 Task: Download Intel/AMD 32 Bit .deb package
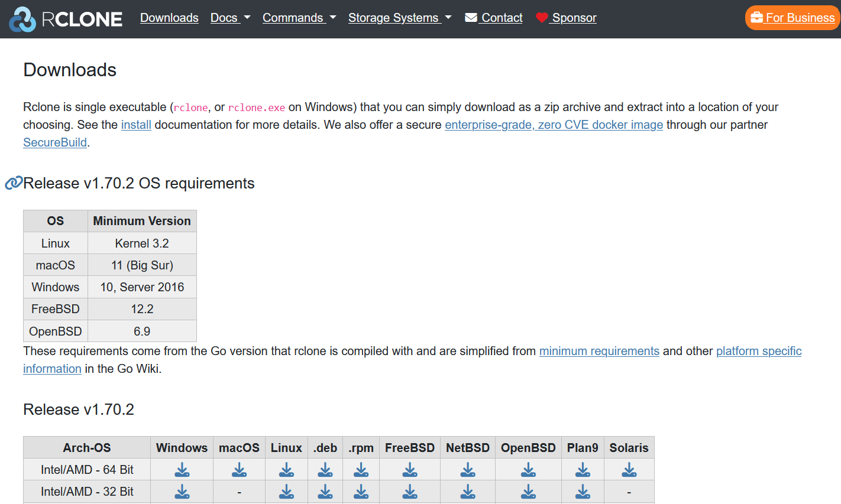(325, 492)
